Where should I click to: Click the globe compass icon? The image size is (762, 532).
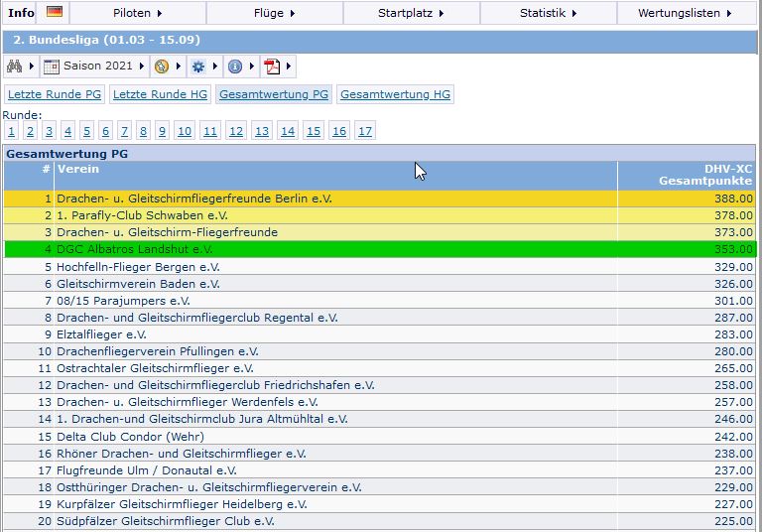point(162,66)
